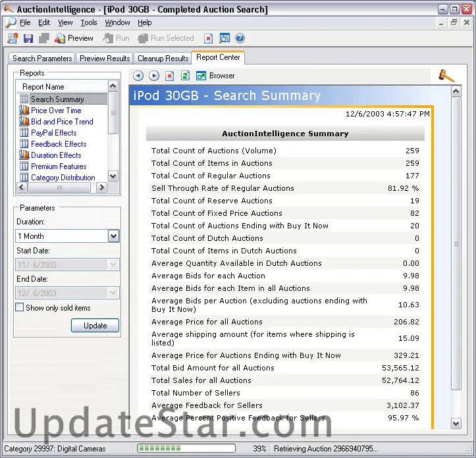This screenshot has width=476, height=458.
Task: Open the View menu
Action: [x=65, y=23]
